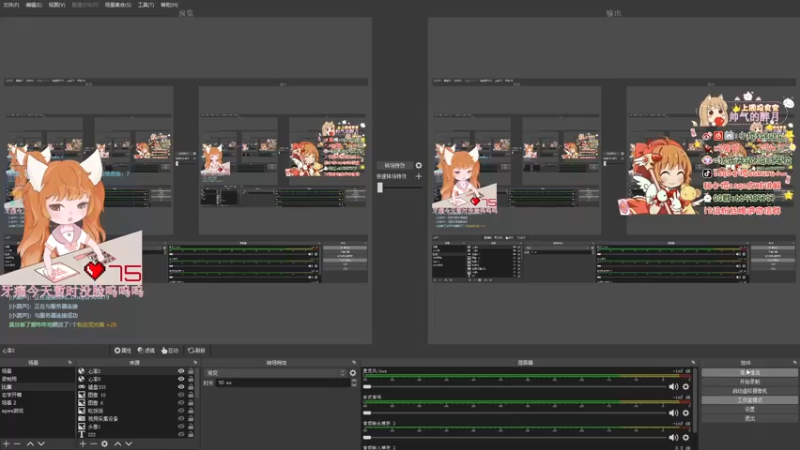Open the 编辑(E) menu
800x450 pixels.
tap(34, 5)
